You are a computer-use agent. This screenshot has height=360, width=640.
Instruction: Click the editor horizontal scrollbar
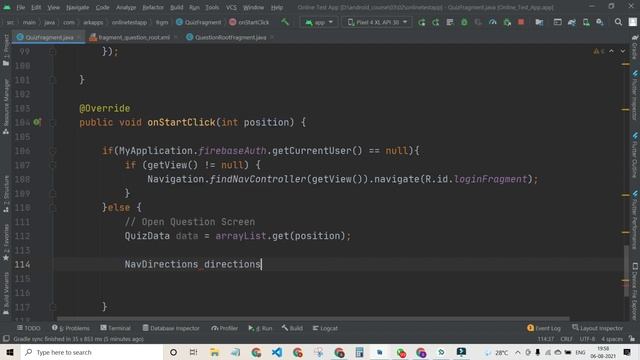pyautogui.click(x=313, y=318)
